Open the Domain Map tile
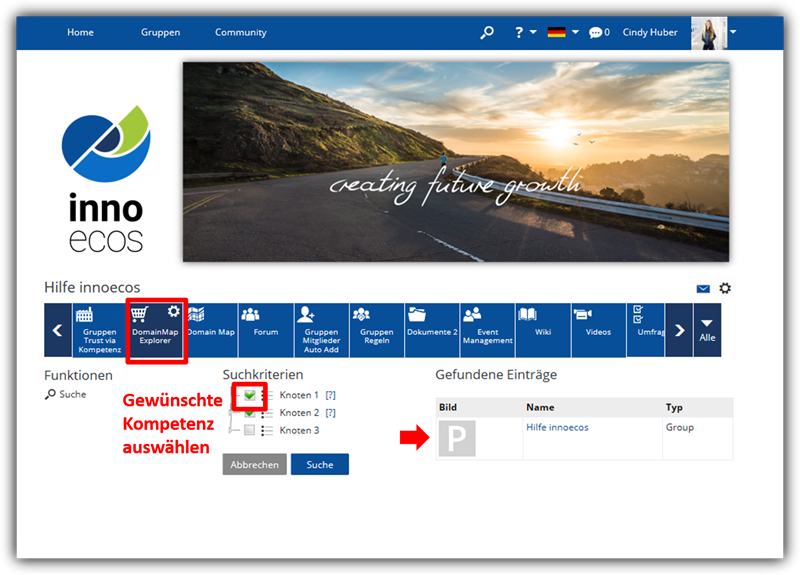 (x=210, y=329)
